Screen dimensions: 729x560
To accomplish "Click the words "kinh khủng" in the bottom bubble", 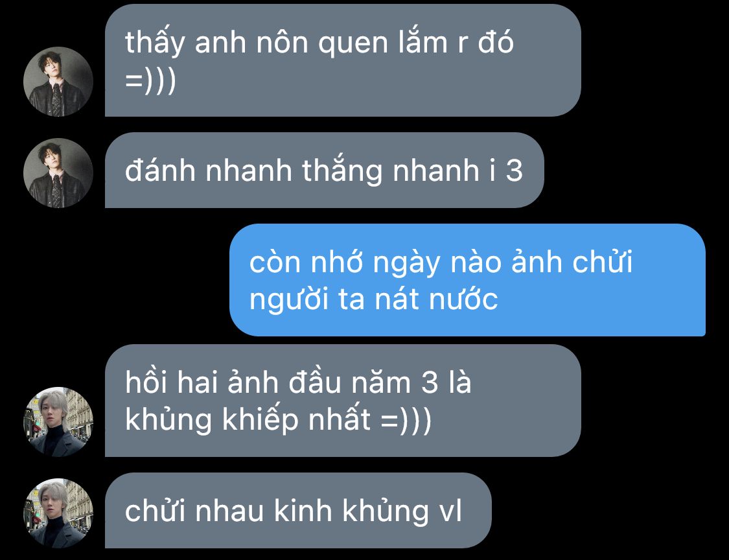I will point(351,512).
